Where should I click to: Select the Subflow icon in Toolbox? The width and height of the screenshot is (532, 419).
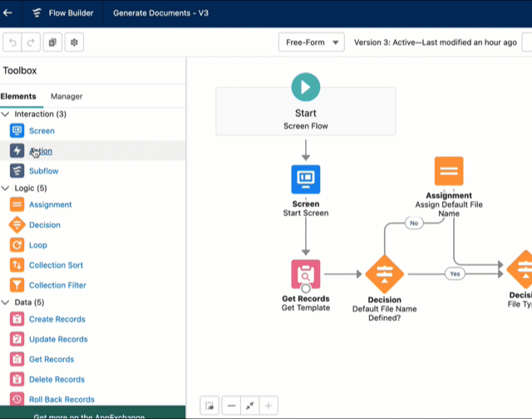coord(17,170)
